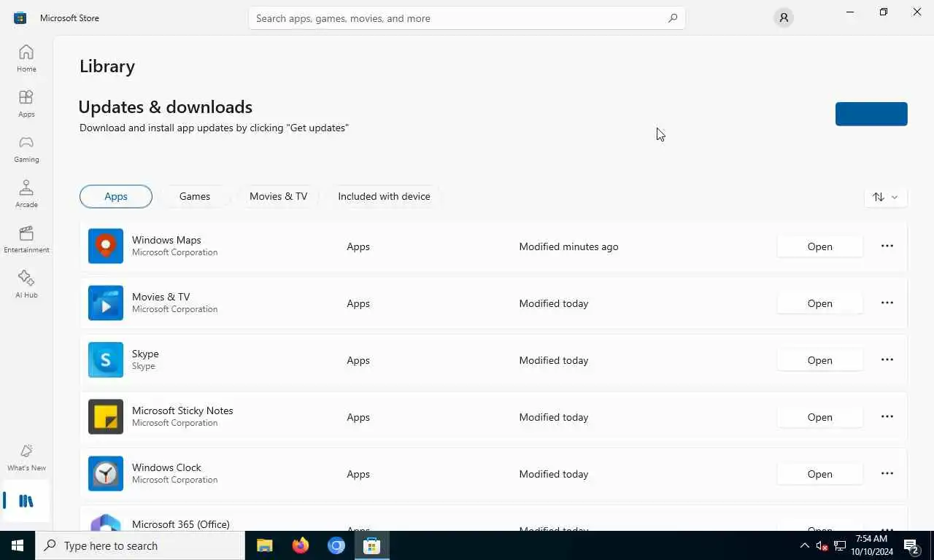Click the user profile icon
The image size is (934, 560).
784,17
